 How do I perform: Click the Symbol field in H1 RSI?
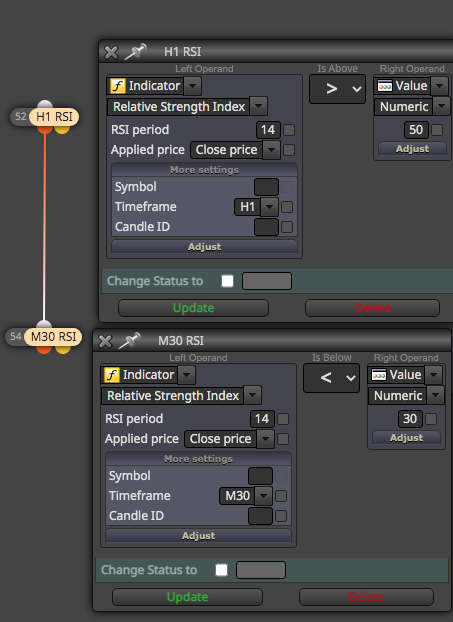pyautogui.click(x=266, y=187)
